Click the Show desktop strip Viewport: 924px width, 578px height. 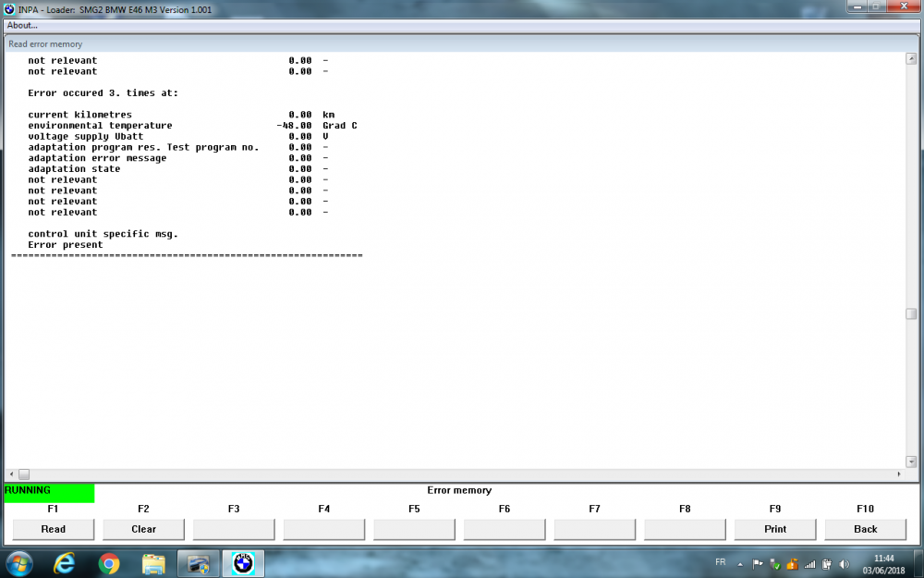(919, 564)
